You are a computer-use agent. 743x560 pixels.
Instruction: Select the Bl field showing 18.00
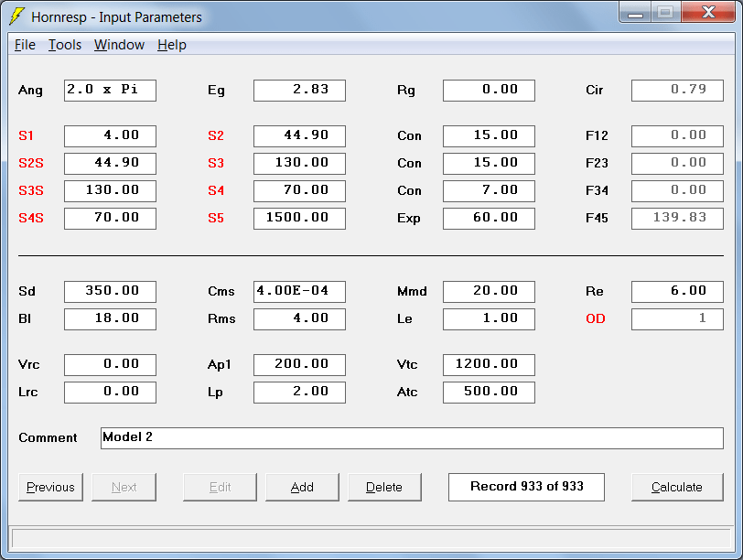point(110,319)
